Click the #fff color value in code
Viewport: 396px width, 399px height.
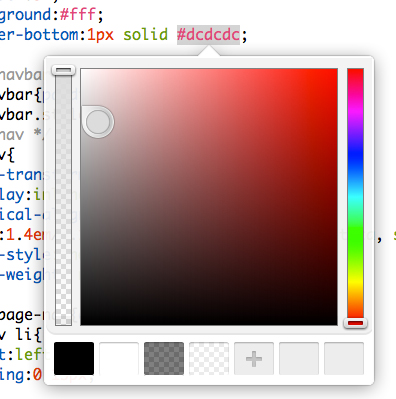[79, 15]
